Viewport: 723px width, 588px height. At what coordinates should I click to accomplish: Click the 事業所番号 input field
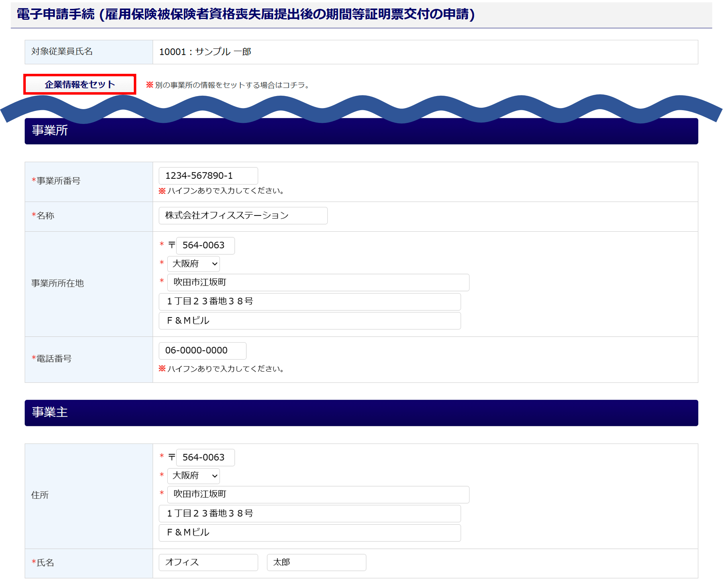(x=208, y=176)
